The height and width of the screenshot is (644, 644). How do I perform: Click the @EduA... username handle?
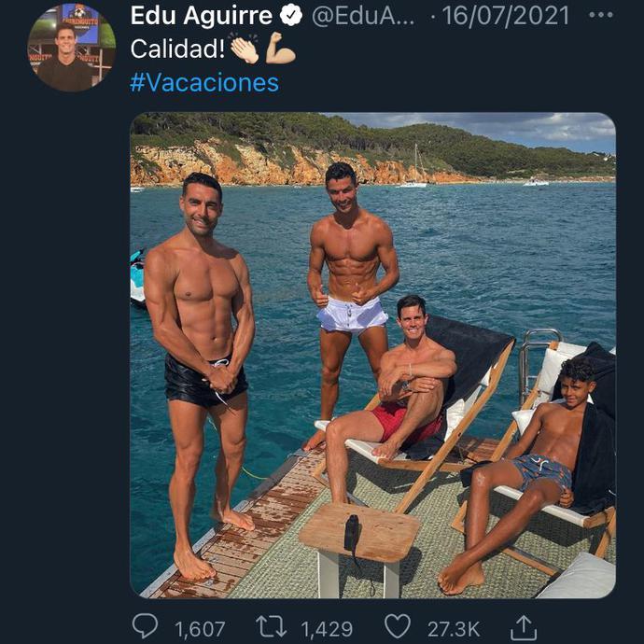click(x=365, y=16)
